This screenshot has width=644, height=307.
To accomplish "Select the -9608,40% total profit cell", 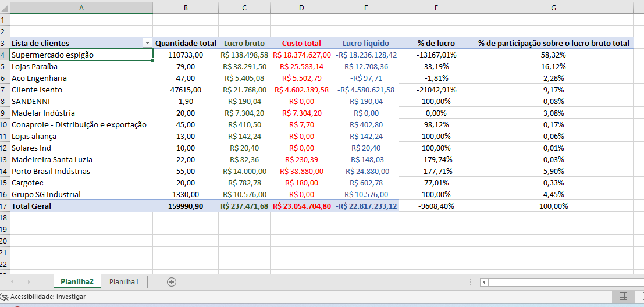I will [436, 206].
